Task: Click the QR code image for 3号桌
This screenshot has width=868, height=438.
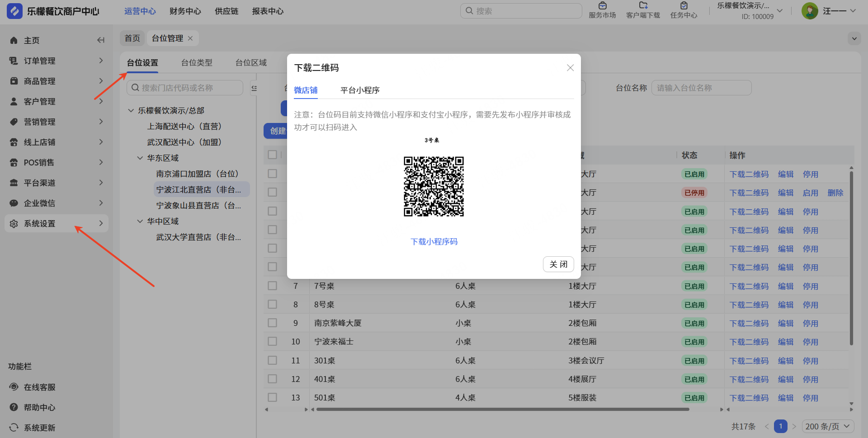Action: [x=434, y=186]
